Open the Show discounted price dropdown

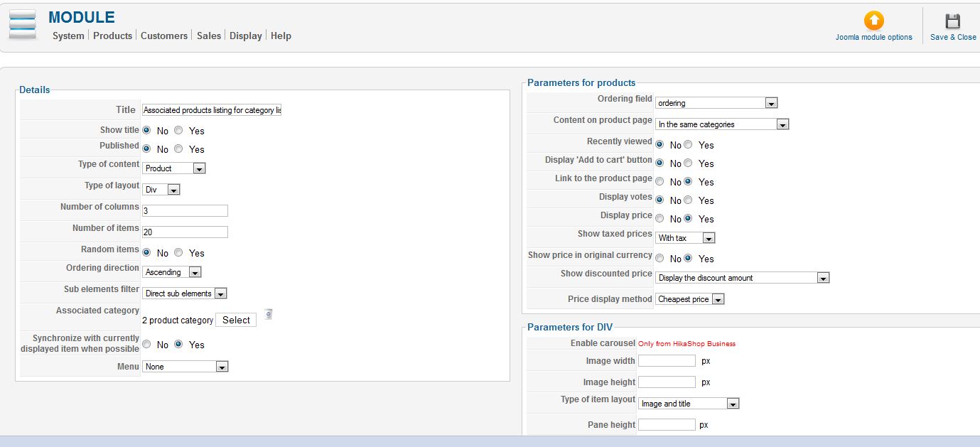743,278
